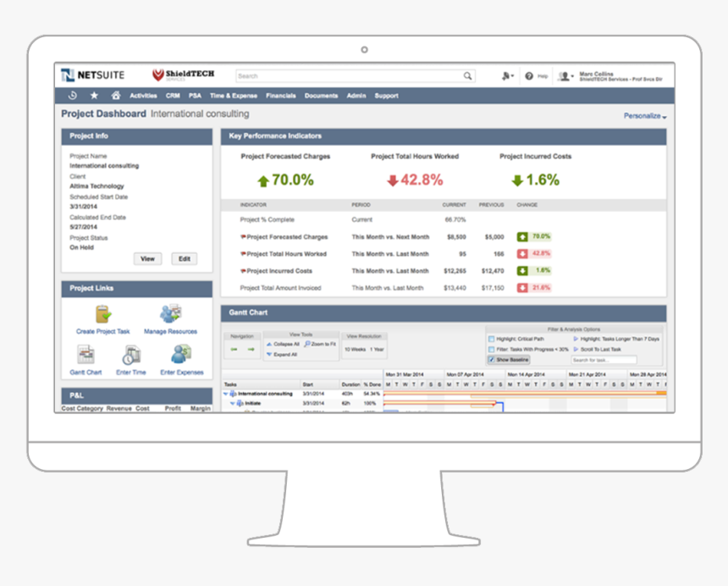Click the green up arrow beside 70.0%
The image size is (728, 586).
263,181
